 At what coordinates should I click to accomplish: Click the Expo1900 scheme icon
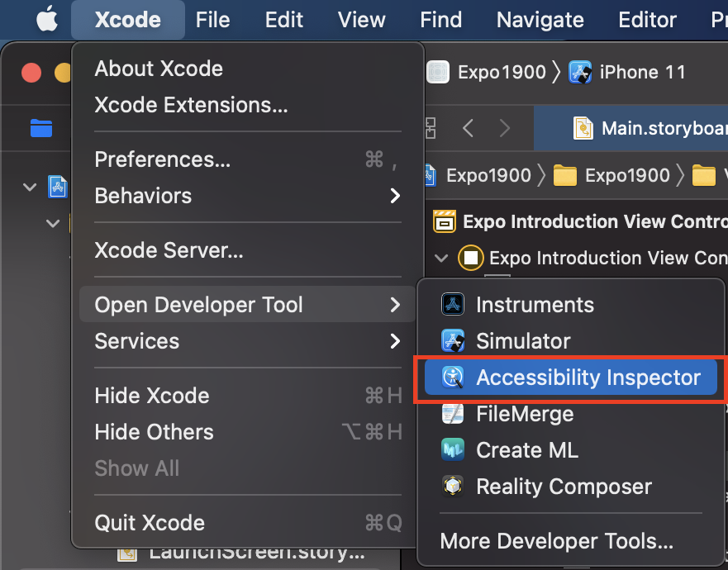coord(437,72)
